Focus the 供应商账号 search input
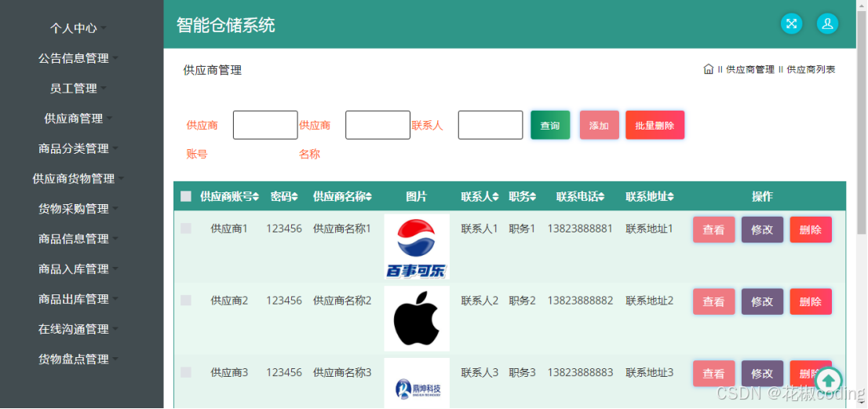This screenshot has width=868, height=409. 265,125
